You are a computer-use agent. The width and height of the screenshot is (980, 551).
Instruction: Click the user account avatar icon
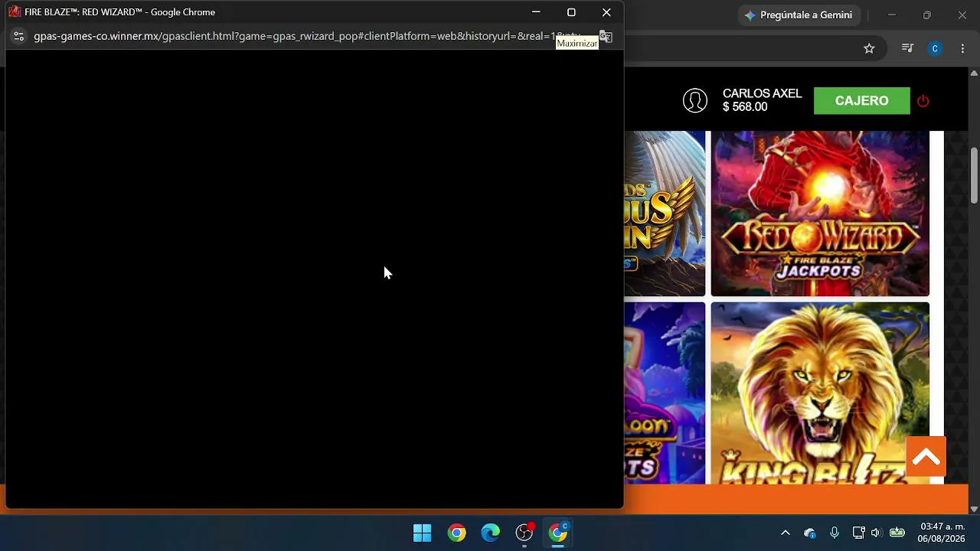(695, 100)
